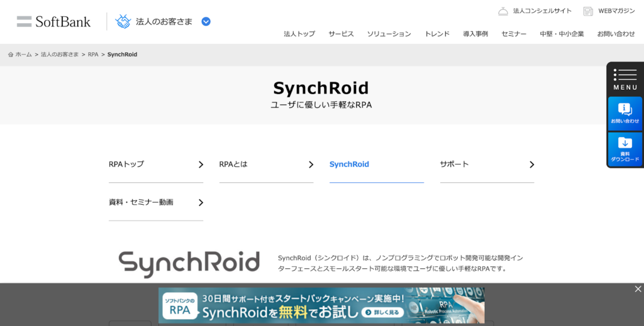Click the home icon in the breadcrumb
The width and height of the screenshot is (644, 326).
click(11, 55)
